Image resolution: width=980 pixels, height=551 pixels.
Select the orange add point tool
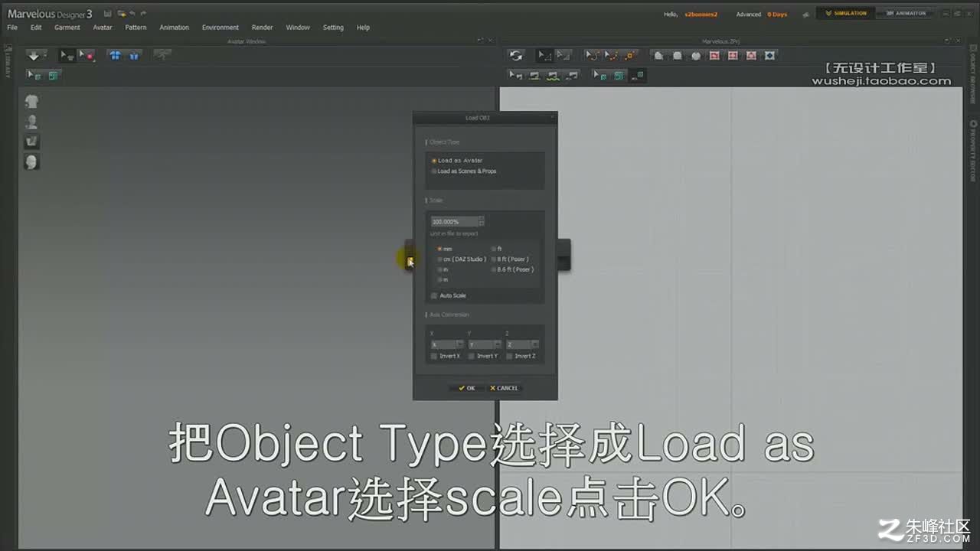pyautogui.click(x=629, y=55)
